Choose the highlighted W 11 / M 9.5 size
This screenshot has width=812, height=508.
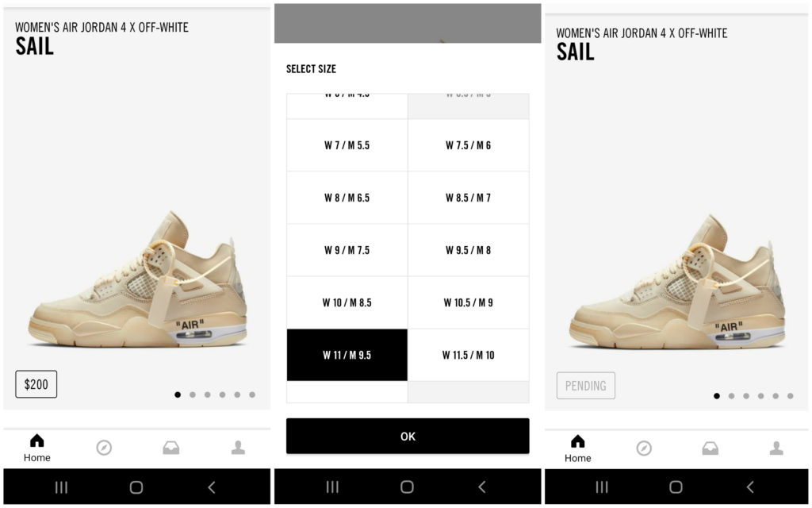(347, 355)
